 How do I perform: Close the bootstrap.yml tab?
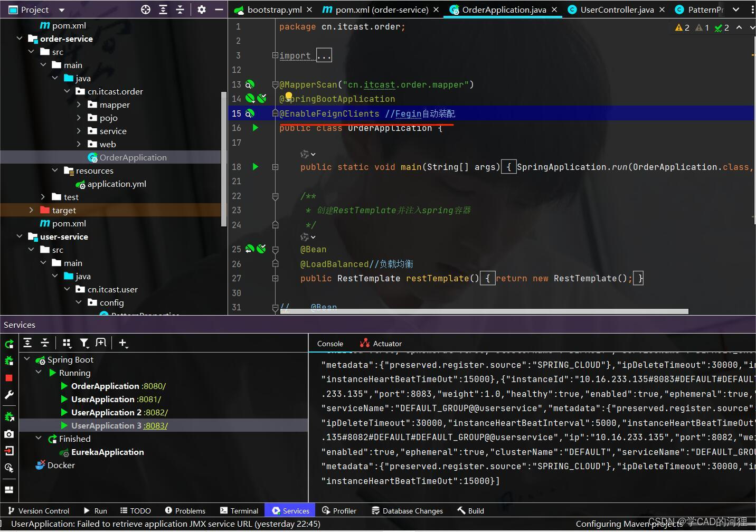309,9
